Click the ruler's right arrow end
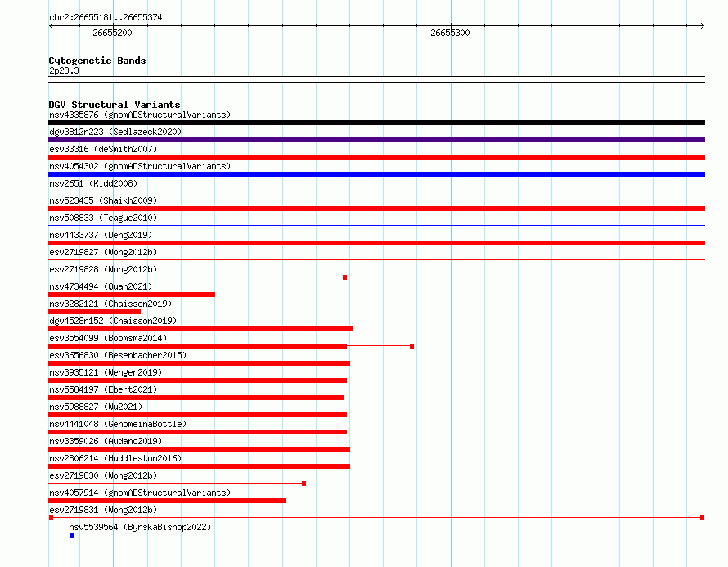 click(703, 26)
